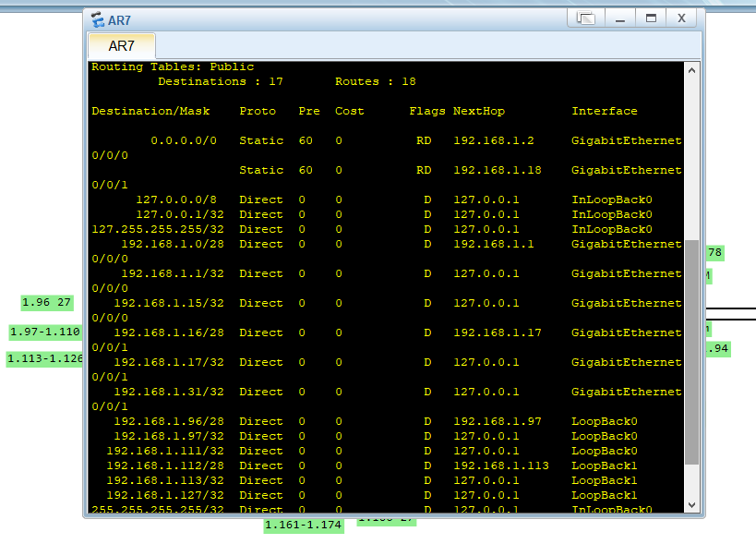Click the Flags column header

point(427,111)
